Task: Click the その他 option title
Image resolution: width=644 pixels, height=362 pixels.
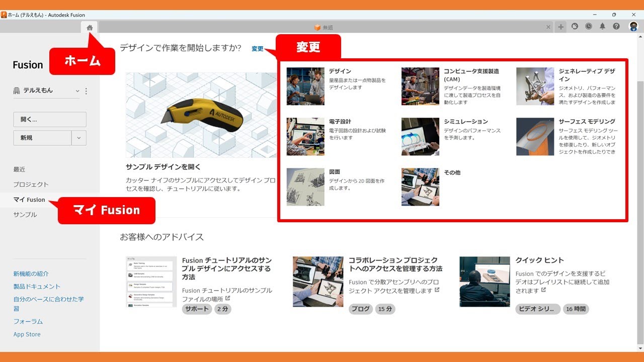Action: click(x=452, y=172)
